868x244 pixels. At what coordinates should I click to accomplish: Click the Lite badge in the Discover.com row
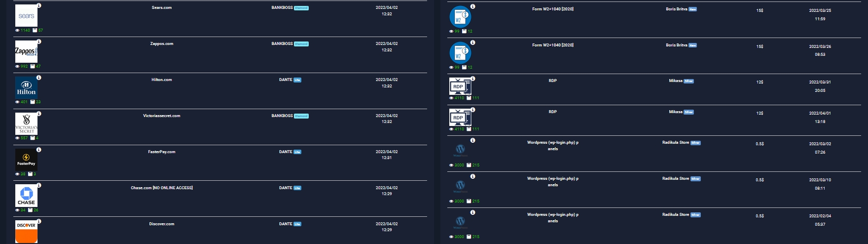point(297,224)
